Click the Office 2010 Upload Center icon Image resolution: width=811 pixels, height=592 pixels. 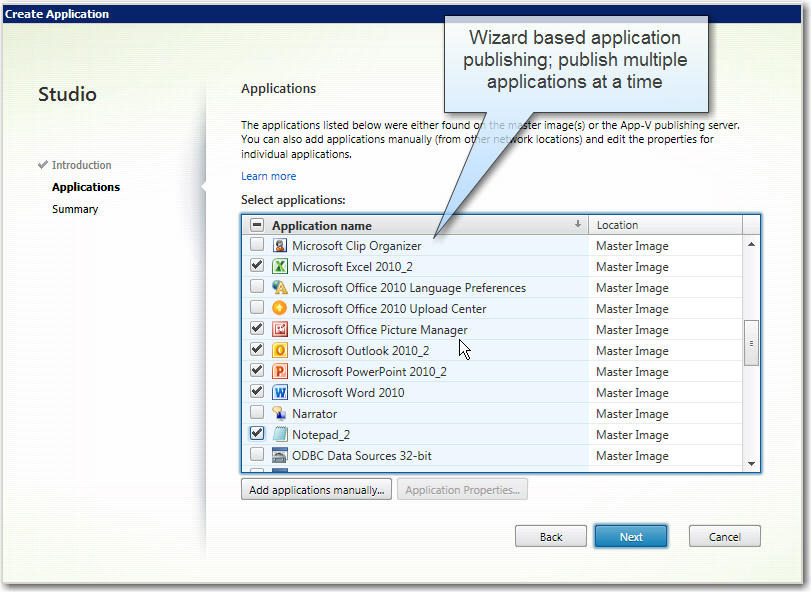(280, 308)
